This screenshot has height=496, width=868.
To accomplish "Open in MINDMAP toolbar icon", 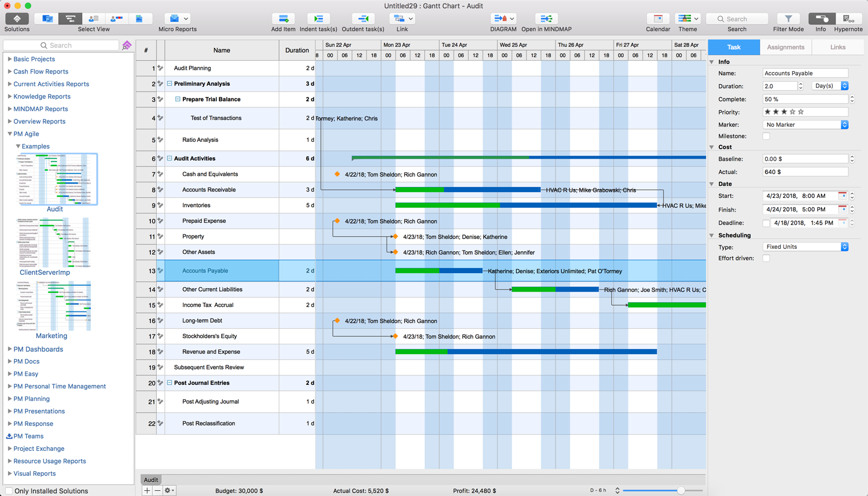I will pos(546,19).
